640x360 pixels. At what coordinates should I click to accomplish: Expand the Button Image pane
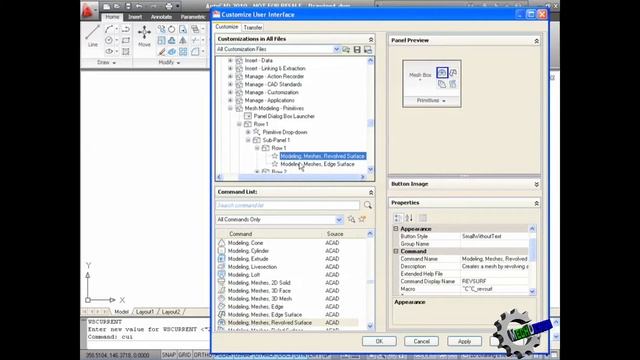click(536, 184)
